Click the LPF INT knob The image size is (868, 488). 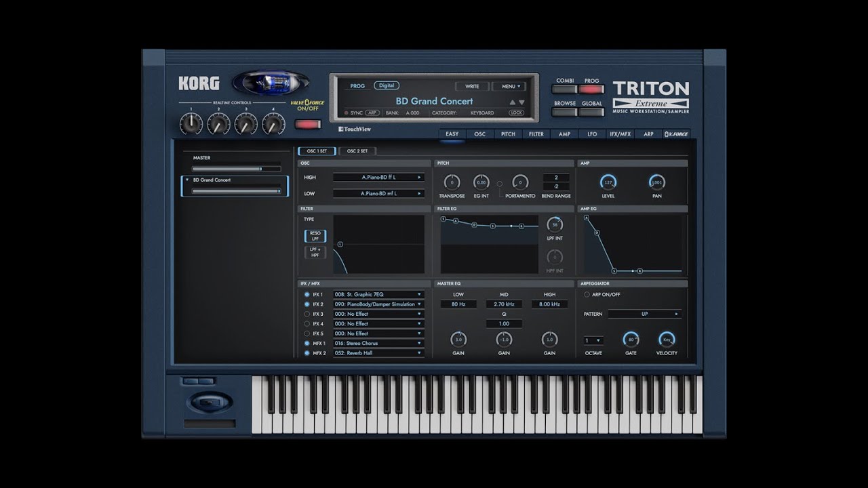click(x=555, y=224)
